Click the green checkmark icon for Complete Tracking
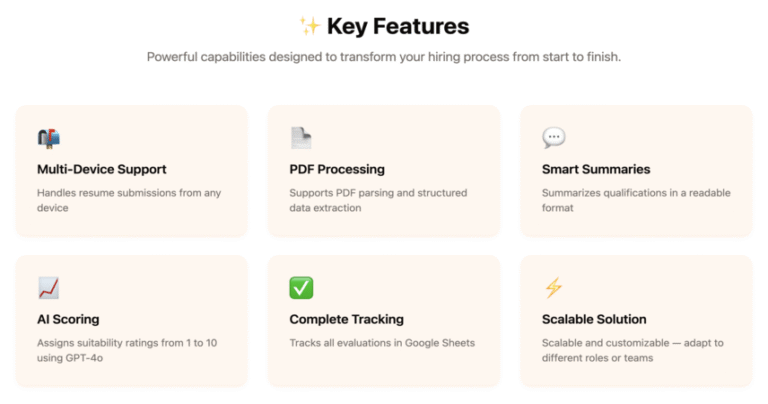This screenshot has height=404, width=768. tap(301, 288)
